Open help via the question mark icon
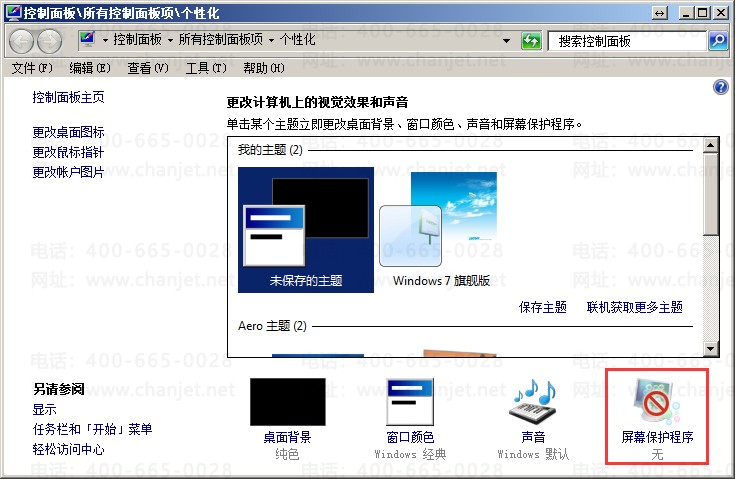Image resolution: width=735 pixels, height=479 pixels. pos(720,88)
